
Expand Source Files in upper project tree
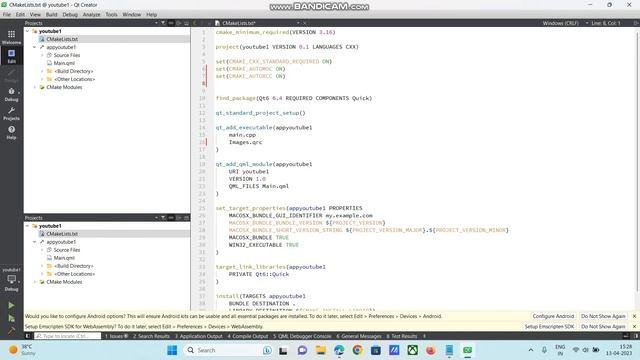tap(42, 55)
